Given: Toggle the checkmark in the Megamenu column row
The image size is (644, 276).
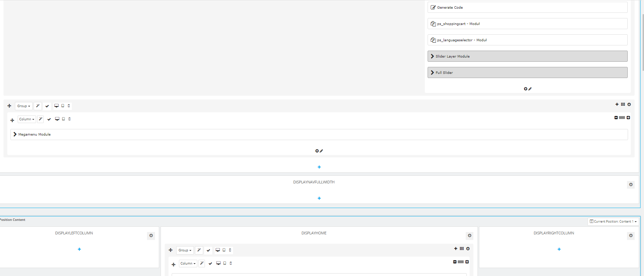Looking at the screenshot, I should [x=49, y=119].
